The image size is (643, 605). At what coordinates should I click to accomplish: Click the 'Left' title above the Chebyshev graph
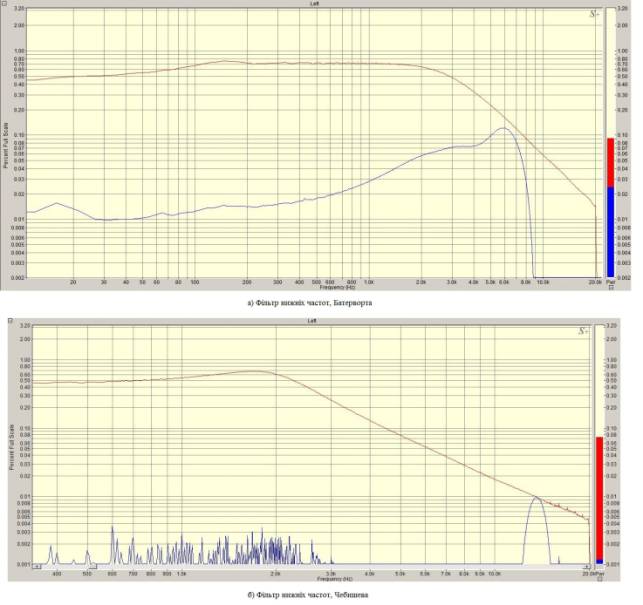pos(312,321)
